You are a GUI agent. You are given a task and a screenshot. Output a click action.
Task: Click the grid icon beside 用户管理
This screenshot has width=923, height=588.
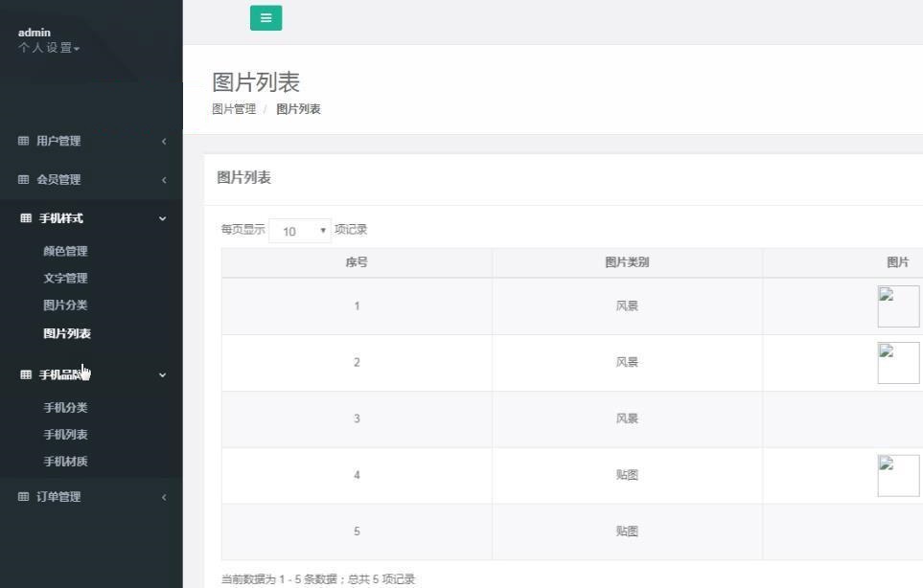click(24, 142)
